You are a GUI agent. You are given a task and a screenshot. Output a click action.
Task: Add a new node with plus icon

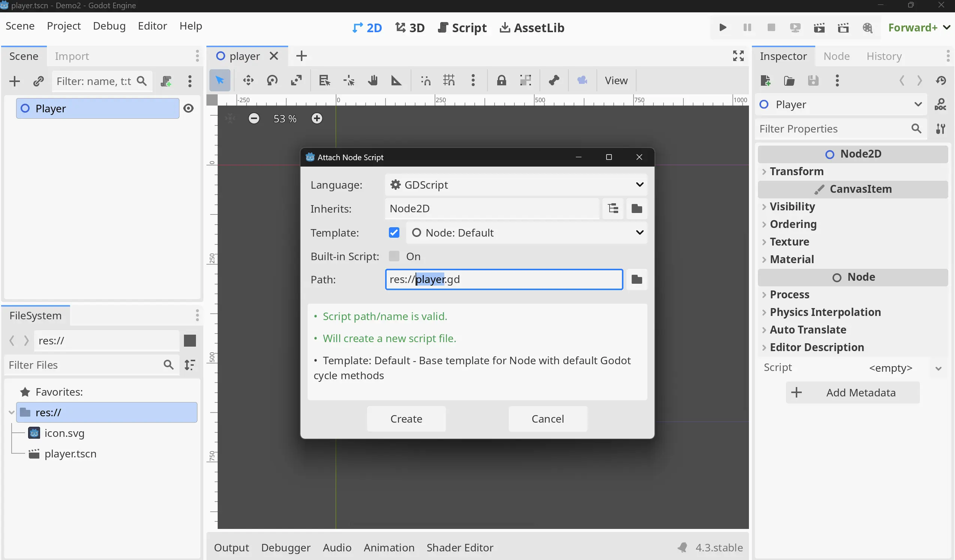[x=14, y=81]
